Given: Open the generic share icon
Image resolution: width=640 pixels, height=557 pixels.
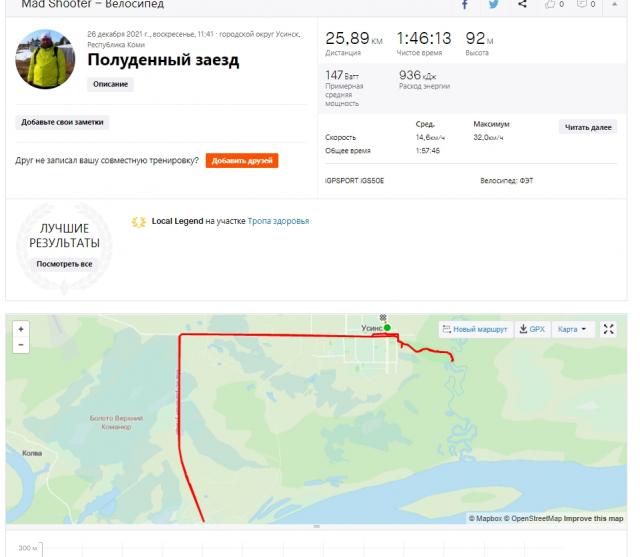Looking at the screenshot, I should coord(522,4).
